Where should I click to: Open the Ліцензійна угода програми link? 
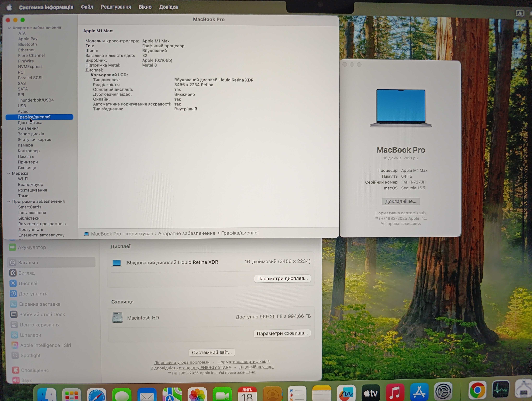(x=182, y=362)
